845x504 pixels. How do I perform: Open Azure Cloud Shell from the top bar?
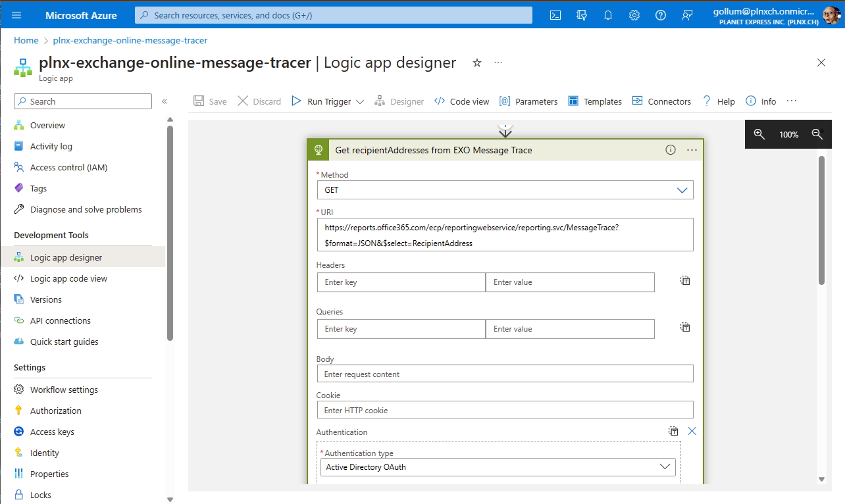click(555, 14)
